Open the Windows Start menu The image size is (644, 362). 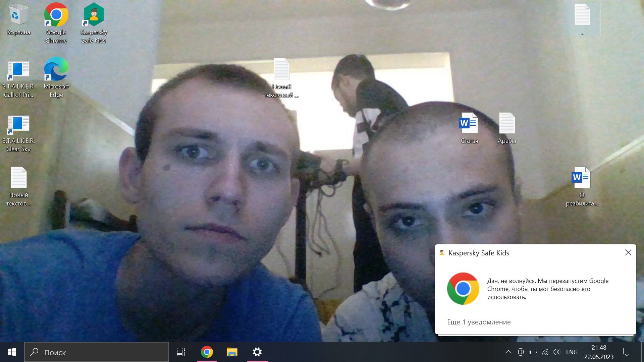click(x=12, y=352)
